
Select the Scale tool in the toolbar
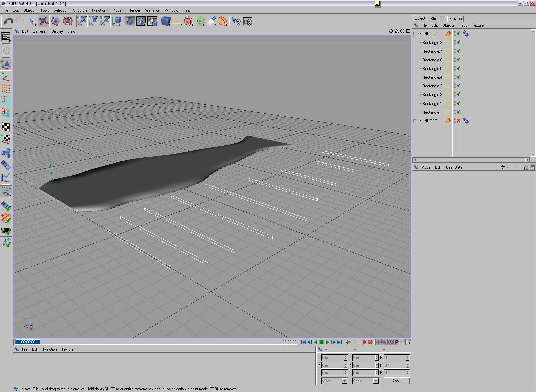[55, 21]
